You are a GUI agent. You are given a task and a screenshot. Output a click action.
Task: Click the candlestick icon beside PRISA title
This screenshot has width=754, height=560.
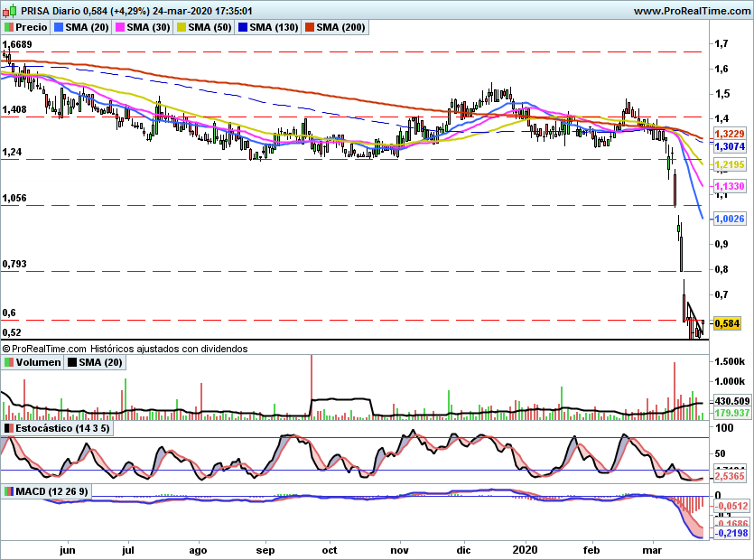(9, 11)
